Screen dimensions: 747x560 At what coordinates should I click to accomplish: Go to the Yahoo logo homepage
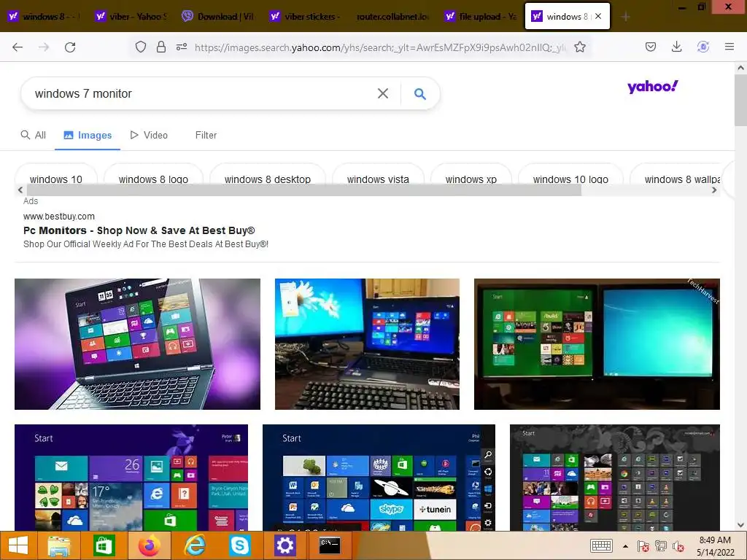click(x=653, y=87)
